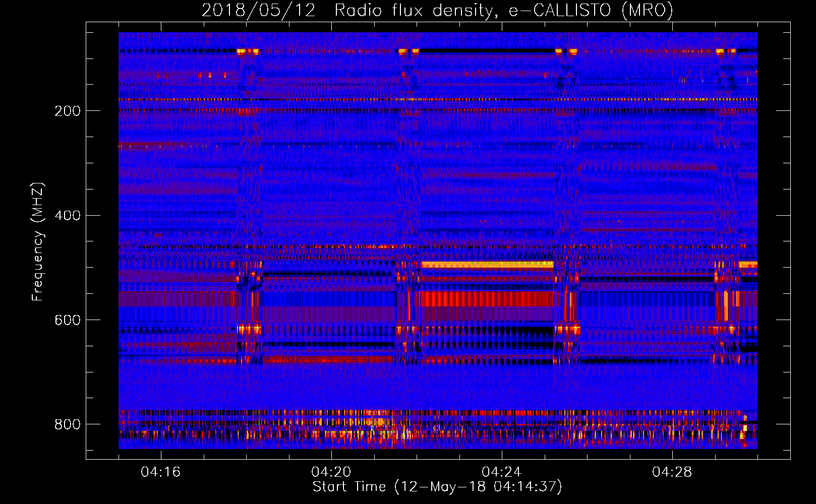The width and height of the screenshot is (816, 504).
Task: Click the 04:16 time tick label
Action: click(x=161, y=472)
